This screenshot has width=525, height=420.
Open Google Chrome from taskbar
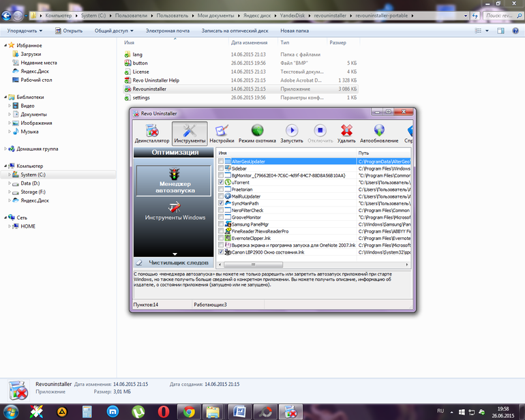point(189,412)
